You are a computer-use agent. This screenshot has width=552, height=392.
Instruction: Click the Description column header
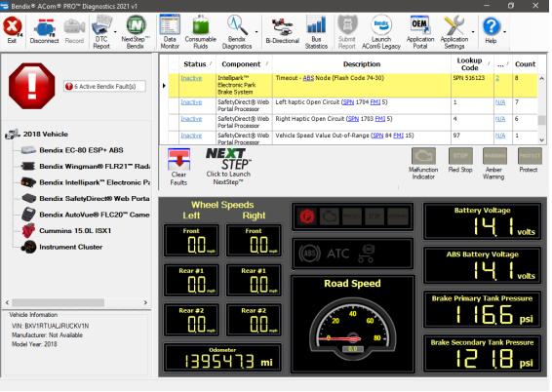coord(362,64)
